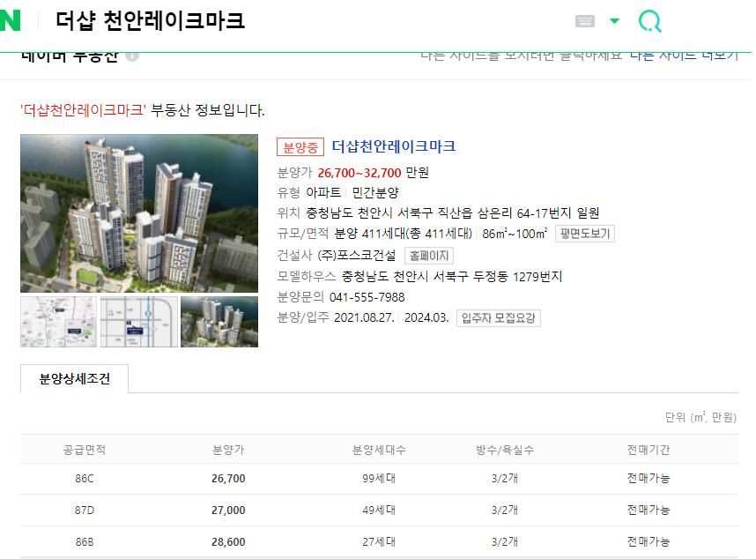
Task: Click the price range 26,700~32,700
Action: 359,173
